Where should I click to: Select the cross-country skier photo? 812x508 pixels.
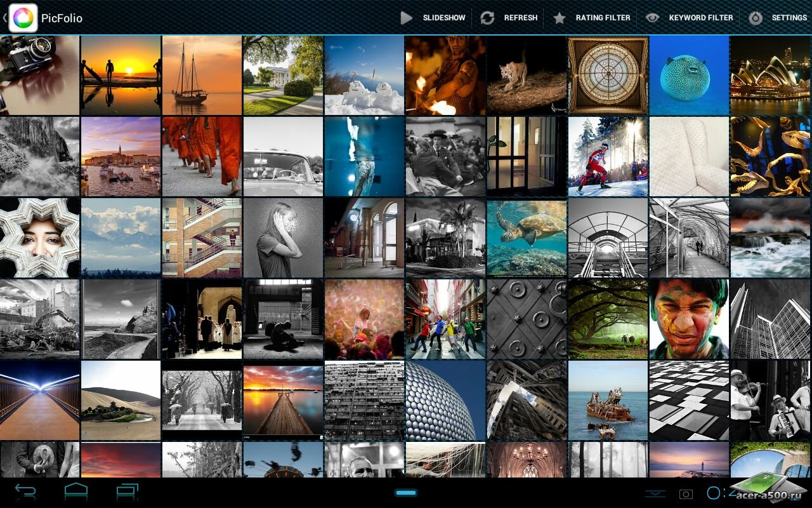[x=608, y=156]
